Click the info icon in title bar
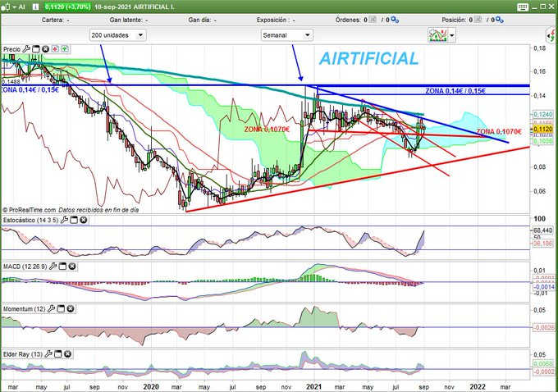Image resolution: width=558 pixels, height=392 pixels. (35, 7)
